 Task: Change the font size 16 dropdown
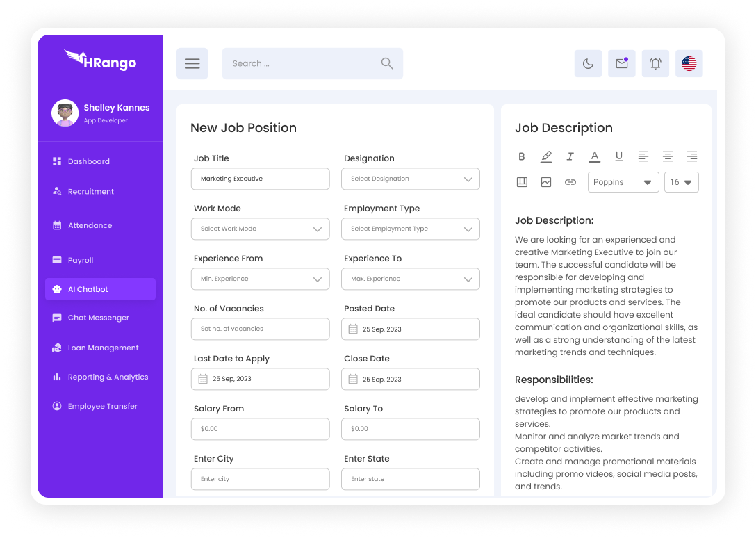pyautogui.click(x=681, y=182)
